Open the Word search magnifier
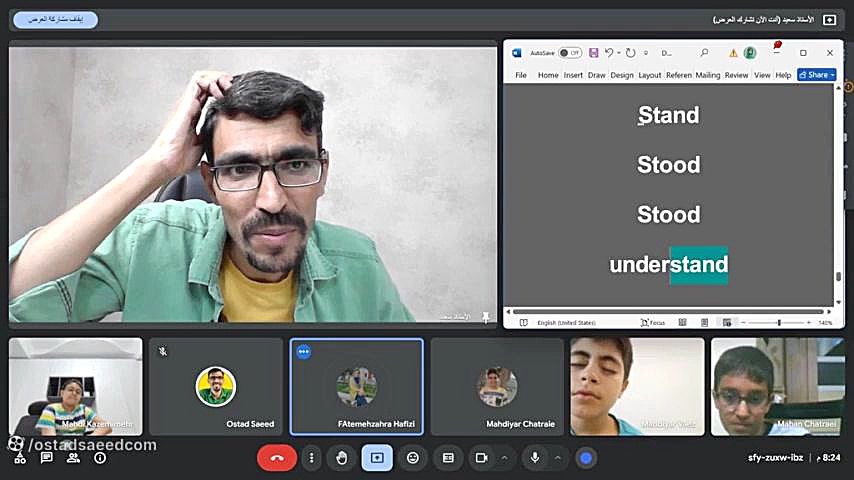The width and height of the screenshot is (854, 480). pos(704,53)
